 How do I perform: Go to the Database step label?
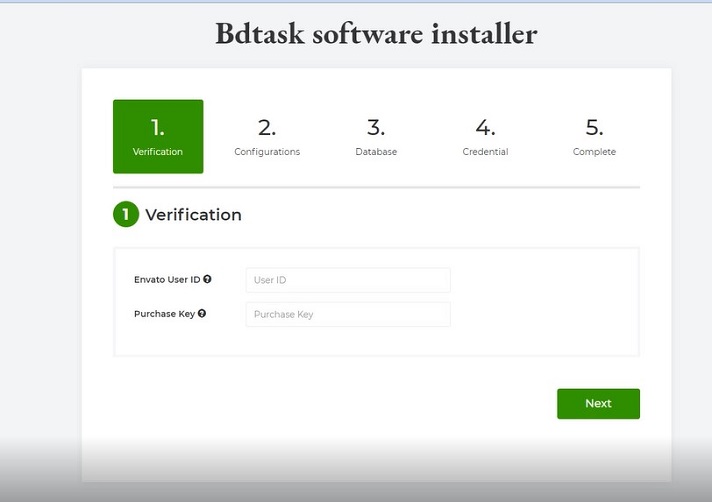coord(376,152)
